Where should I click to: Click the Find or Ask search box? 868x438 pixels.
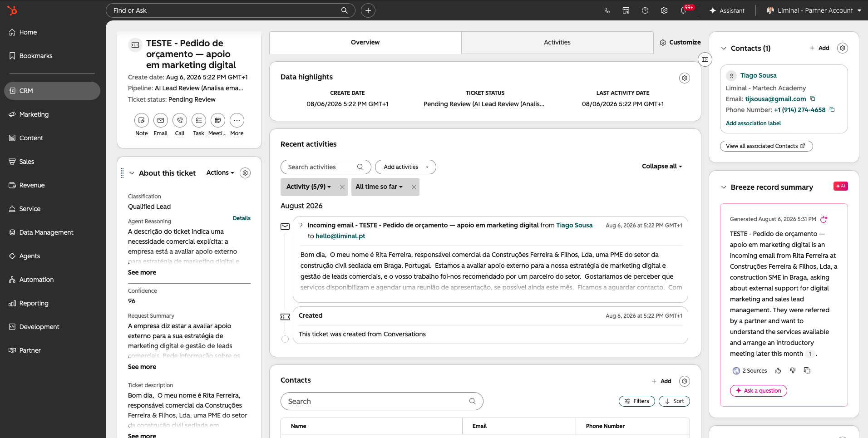230,10
